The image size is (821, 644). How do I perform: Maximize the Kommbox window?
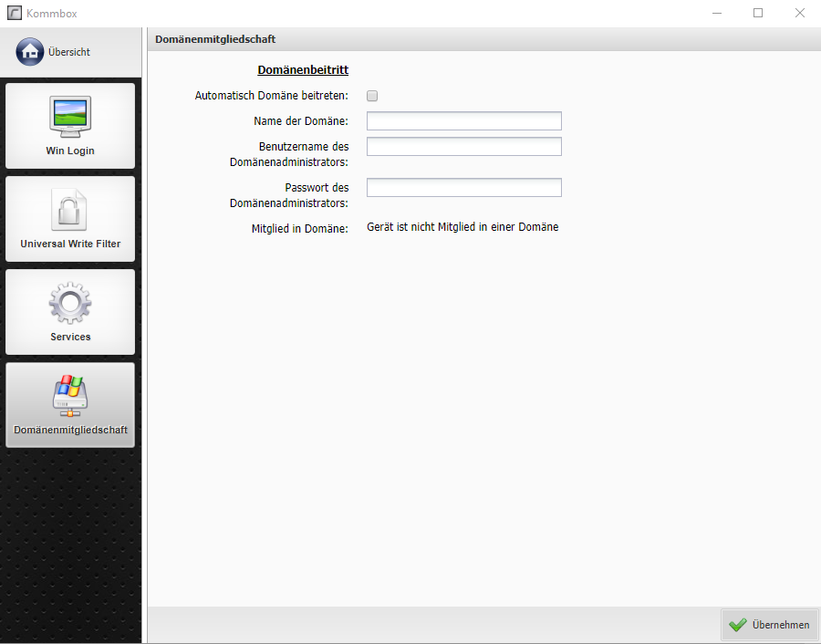click(x=758, y=13)
